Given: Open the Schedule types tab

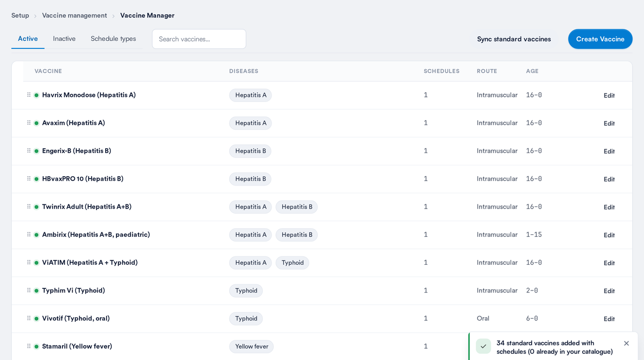Looking at the screenshot, I should tap(113, 39).
